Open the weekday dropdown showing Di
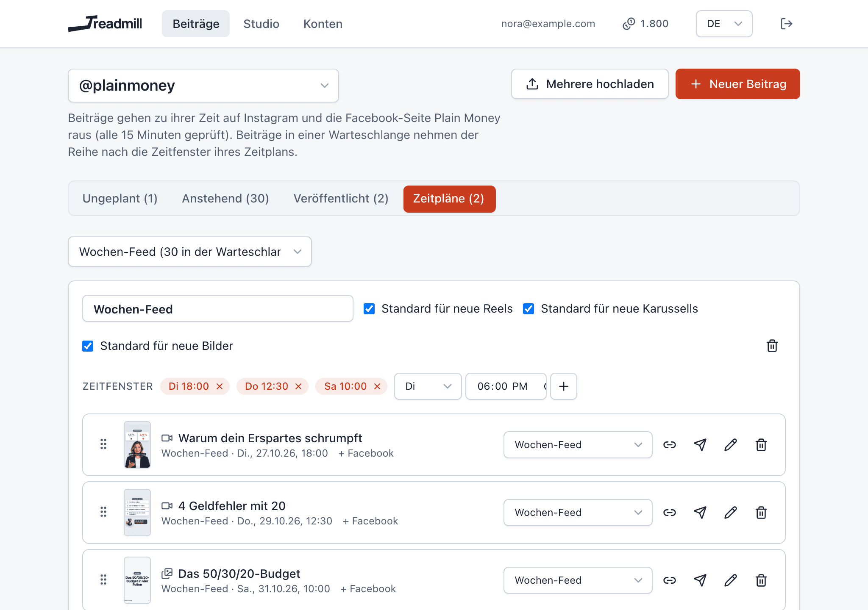This screenshot has height=610, width=868. tap(428, 386)
